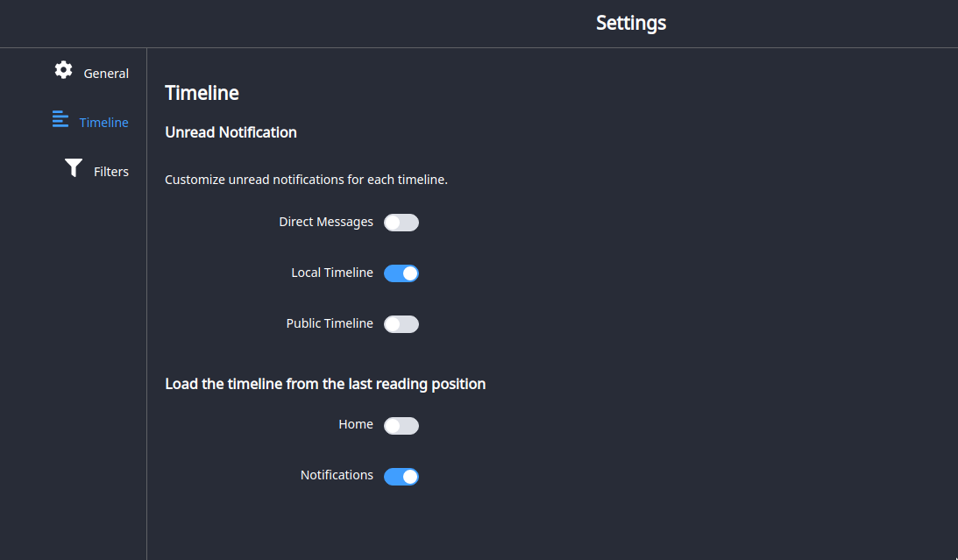Viewport: 958px width, 560px height.
Task: Click the Home label text
Action: [x=356, y=424]
